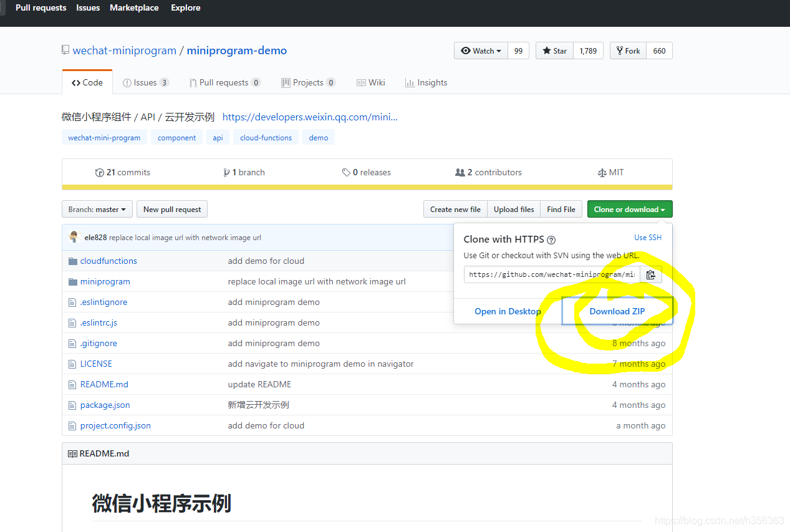Open Explore from top navigation
This screenshot has width=790, height=532.
(x=186, y=7)
